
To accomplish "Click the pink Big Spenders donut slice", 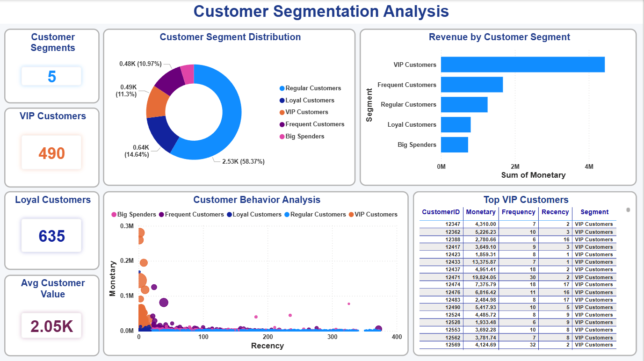I will point(188,73).
